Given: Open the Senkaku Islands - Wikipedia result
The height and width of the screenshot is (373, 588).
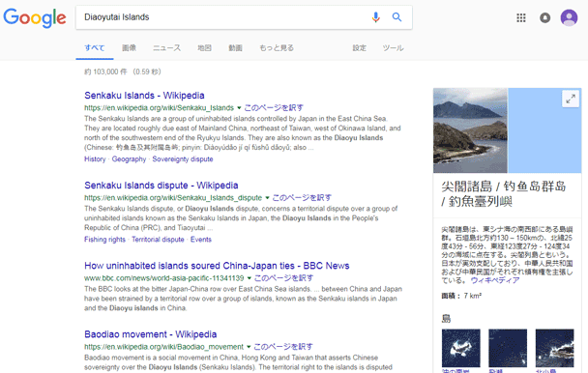Looking at the screenshot, I should click(x=144, y=96).
